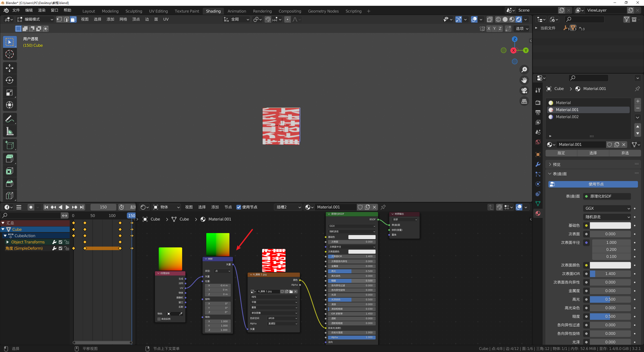Activate the Annotate pencil tool
Viewport: 644px width, 352px height.
coord(10,119)
